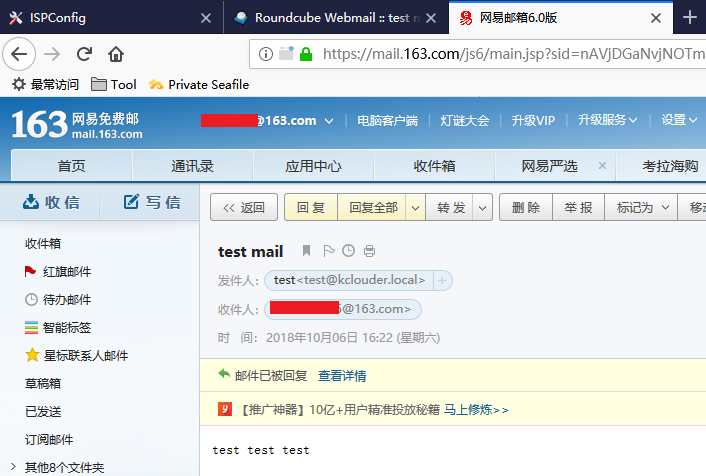Switch to the 首页 tab
Viewport: 706px width, 476px height.
tap(72, 166)
